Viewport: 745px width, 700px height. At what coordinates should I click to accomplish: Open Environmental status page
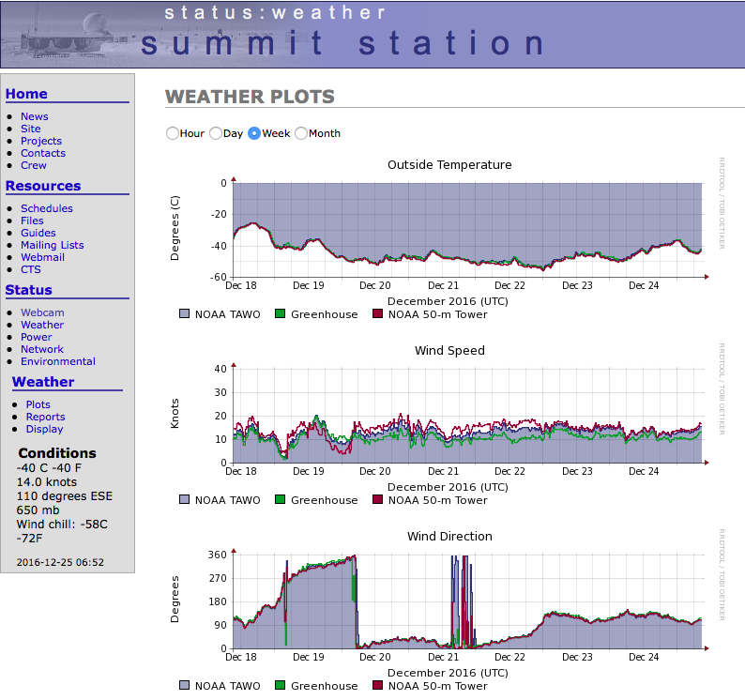pyautogui.click(x=58, y=361)
